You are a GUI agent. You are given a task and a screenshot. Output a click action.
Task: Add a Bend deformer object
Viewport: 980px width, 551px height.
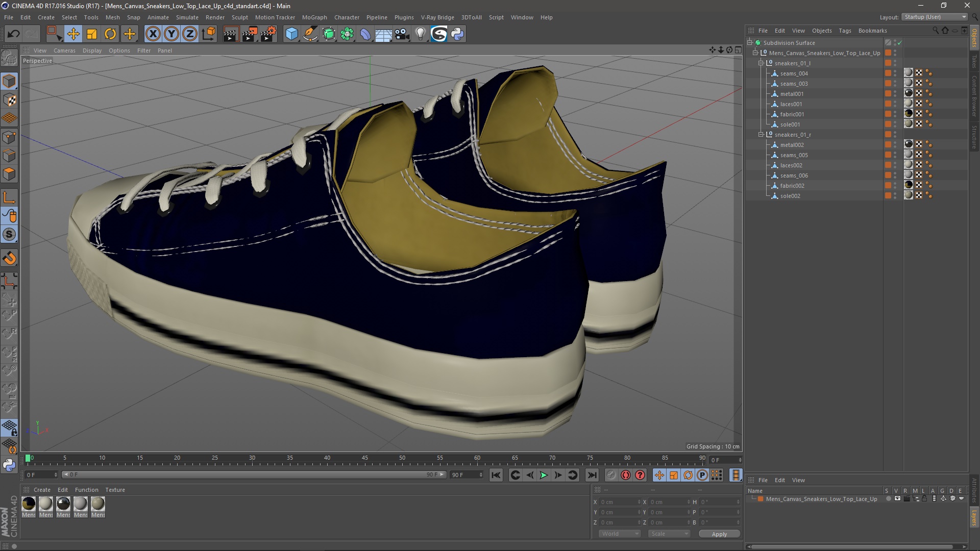pyautogui.click(x=365, y=34)
